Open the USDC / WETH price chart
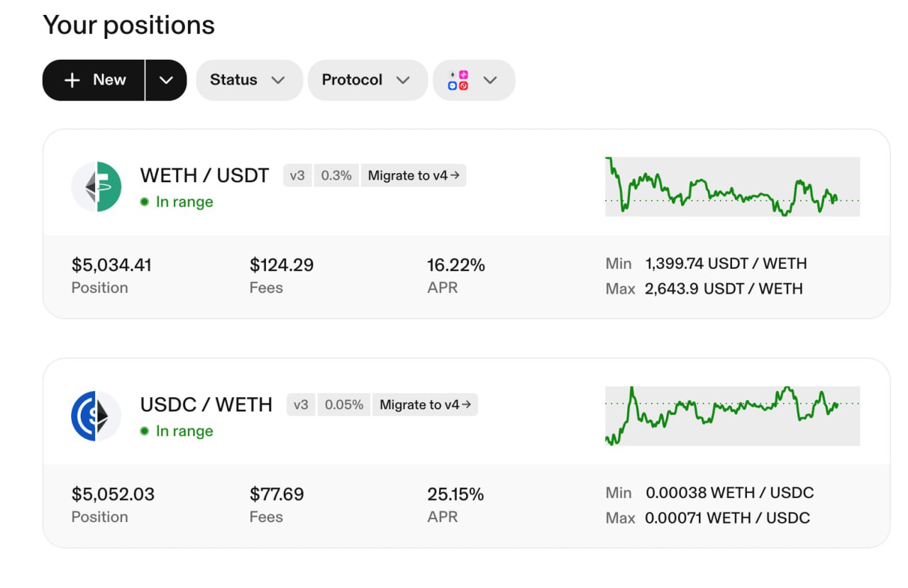Viewport: 908px width, 588px height. click(x=733, y=416)
